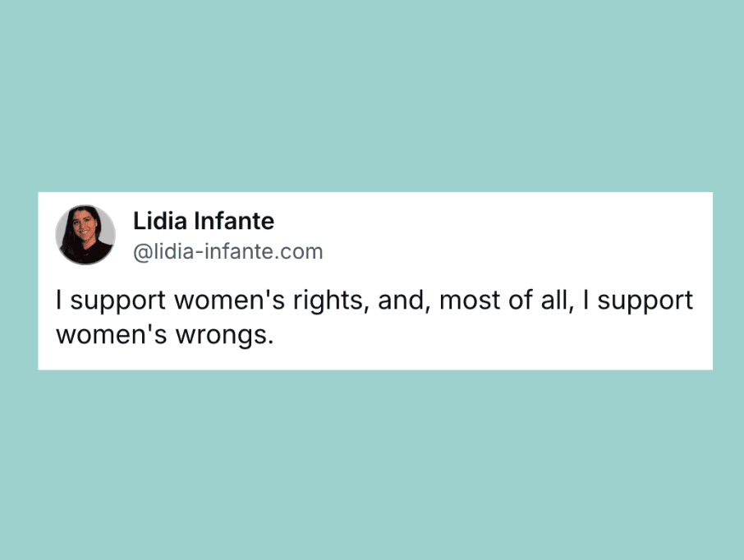Image resolution: width=744 pixels, height=560 pixels.
Task: Click the word "rights," in the post
Action: click(331, 301)
